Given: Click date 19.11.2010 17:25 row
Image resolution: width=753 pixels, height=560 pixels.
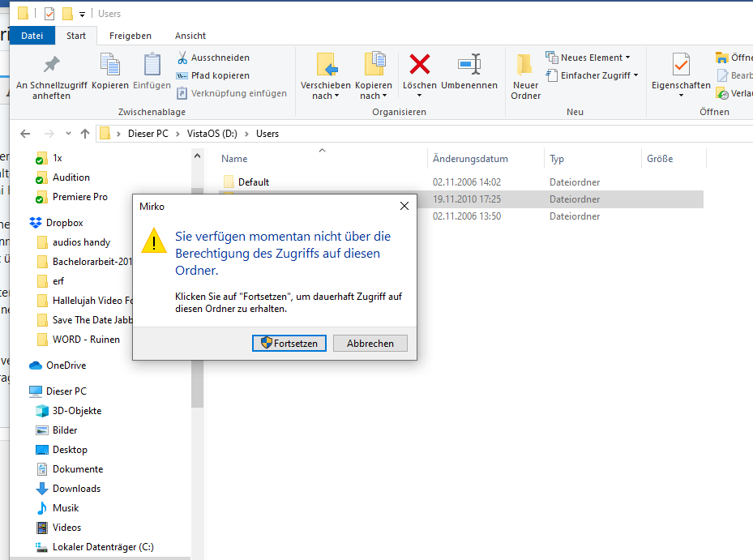Looking at the screenshot, I should pyautogui.click(x=467, y=199).
